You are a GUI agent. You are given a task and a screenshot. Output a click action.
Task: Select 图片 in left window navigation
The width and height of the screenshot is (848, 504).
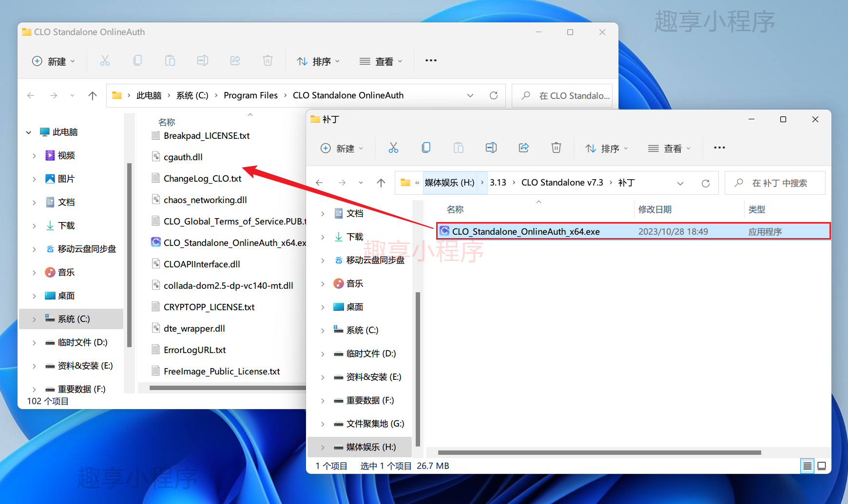pyautogui.click(x=66, y=179)
